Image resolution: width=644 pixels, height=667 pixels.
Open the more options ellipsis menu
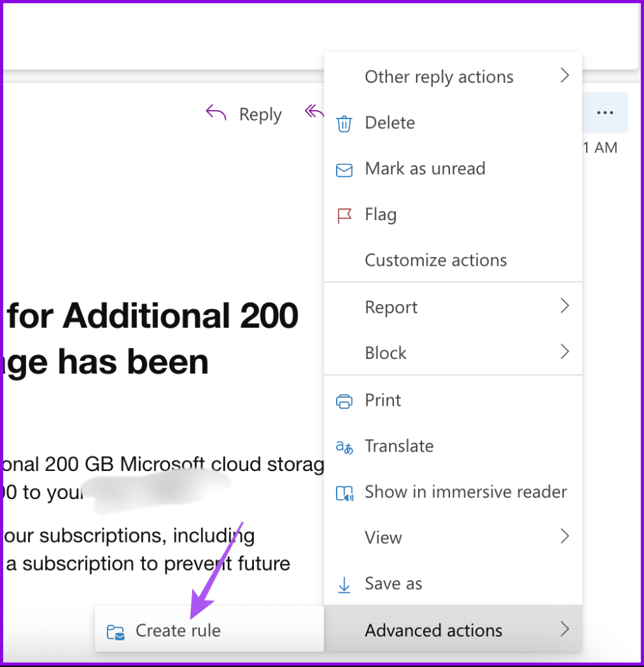pyautogui.click(x=605, y=112)
